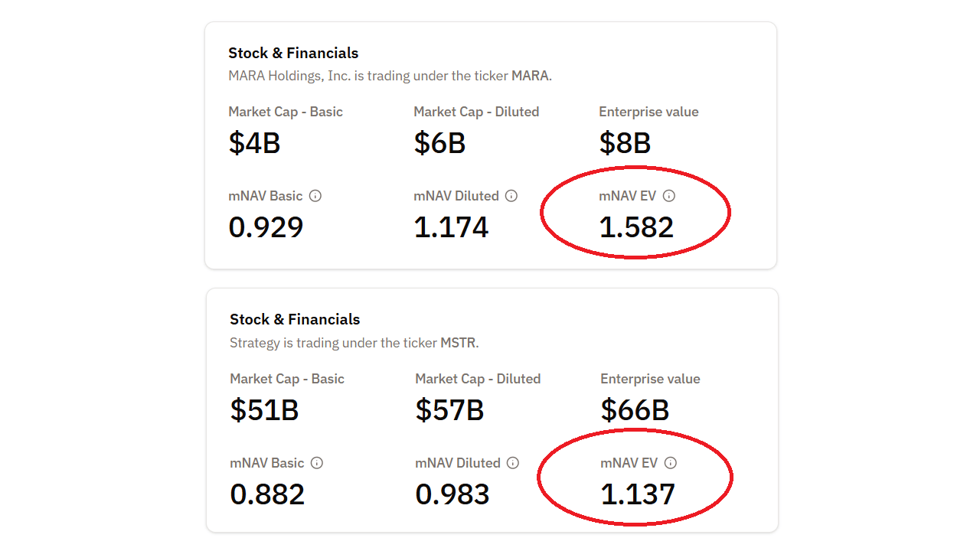980x551 pixels.
Task: Click the $66B enterprise value figure
Action: [635, 410]
